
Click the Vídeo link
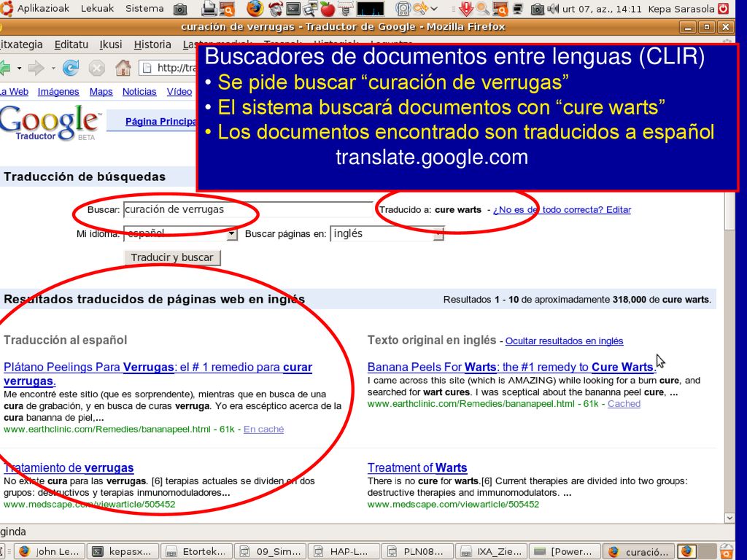click(179, 91)
